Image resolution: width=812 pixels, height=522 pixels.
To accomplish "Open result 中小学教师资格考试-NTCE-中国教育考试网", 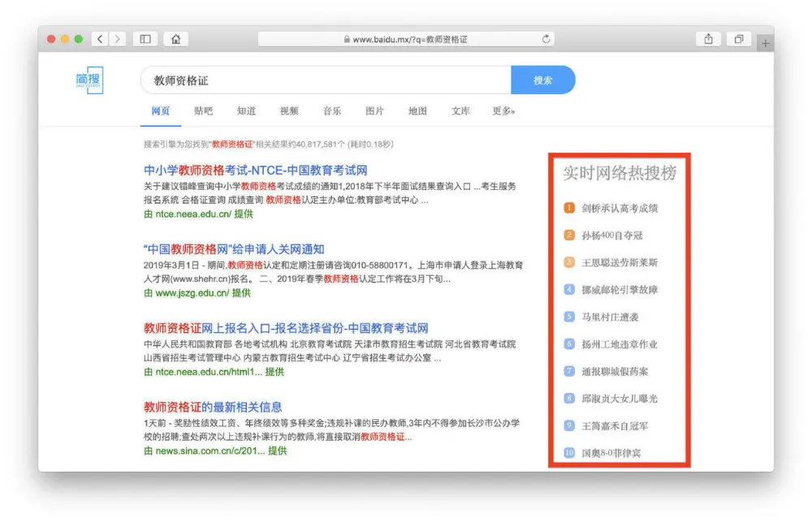I will (x=255, y=170).
